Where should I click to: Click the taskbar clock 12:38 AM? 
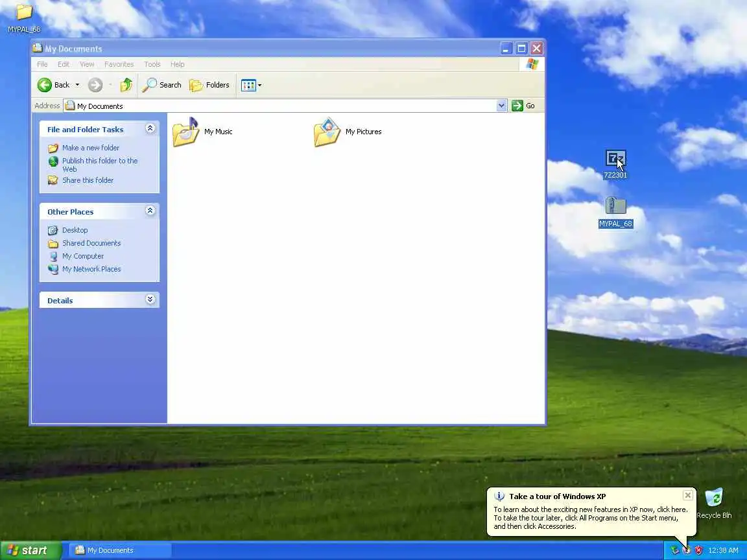point(723,550)
